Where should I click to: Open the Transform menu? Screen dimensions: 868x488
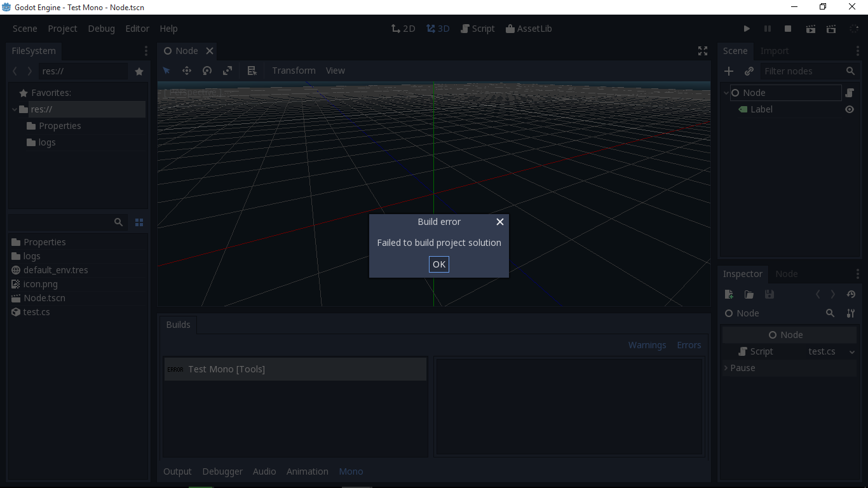pos(294,71)
